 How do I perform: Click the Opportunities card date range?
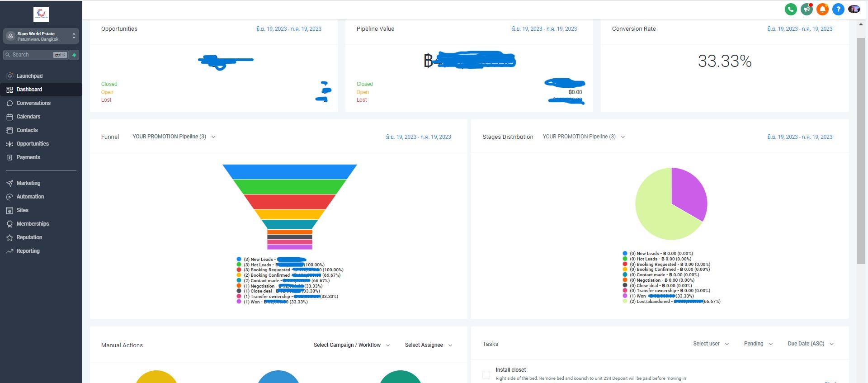pyautogui.click(x=288, y=29)
